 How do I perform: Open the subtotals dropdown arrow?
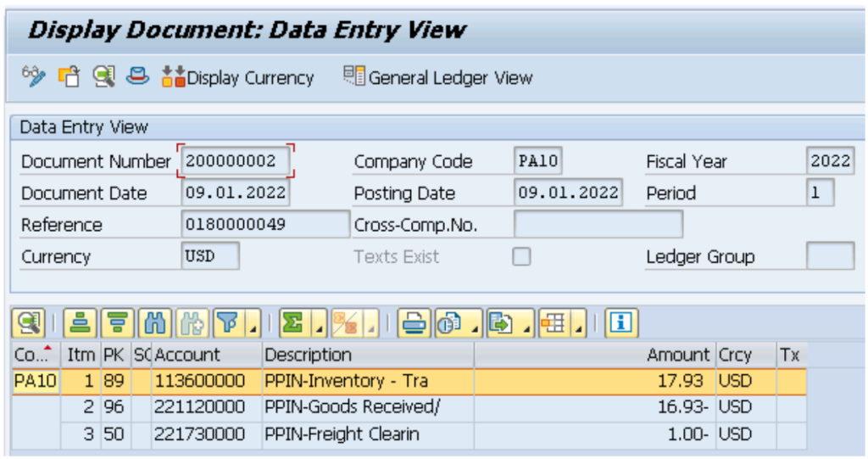pyautogui.click(x=371, y=324)
